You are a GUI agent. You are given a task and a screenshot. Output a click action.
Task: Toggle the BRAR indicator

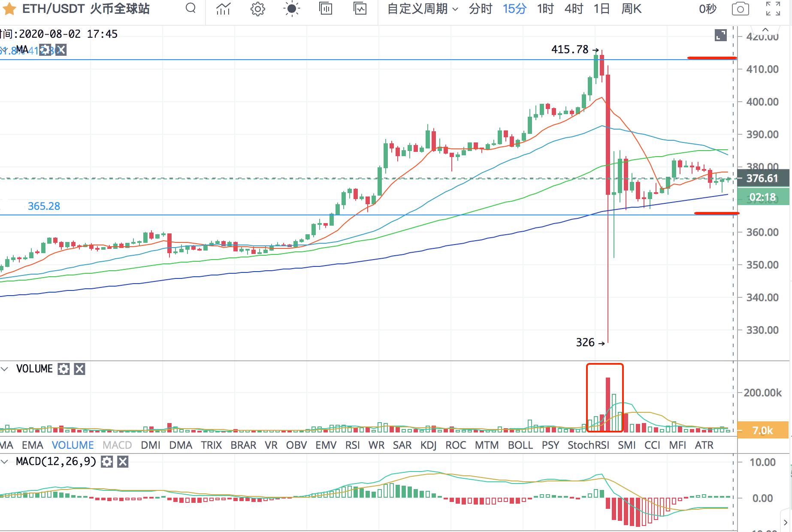[243, 445]
